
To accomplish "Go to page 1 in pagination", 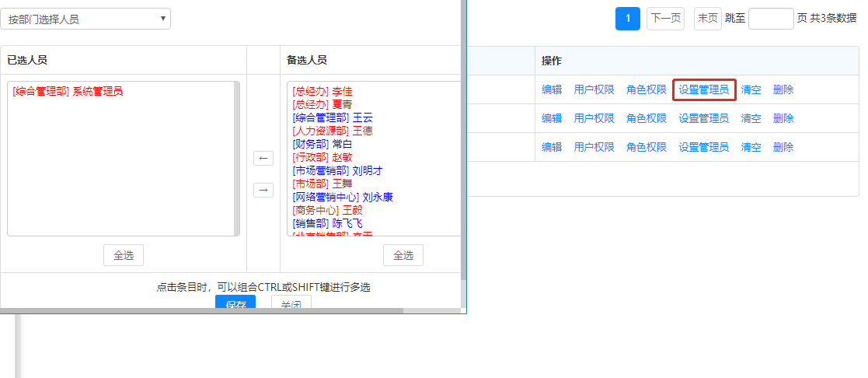I will 628,19.
